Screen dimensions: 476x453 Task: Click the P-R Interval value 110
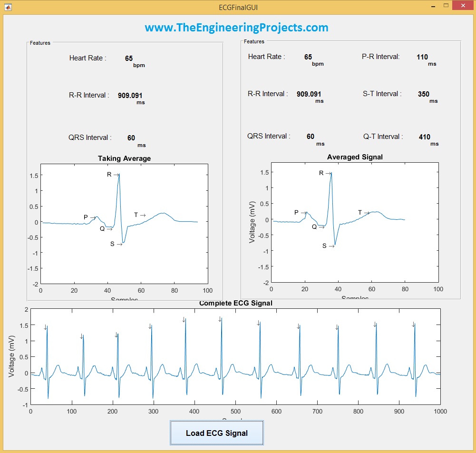(422, 57)
